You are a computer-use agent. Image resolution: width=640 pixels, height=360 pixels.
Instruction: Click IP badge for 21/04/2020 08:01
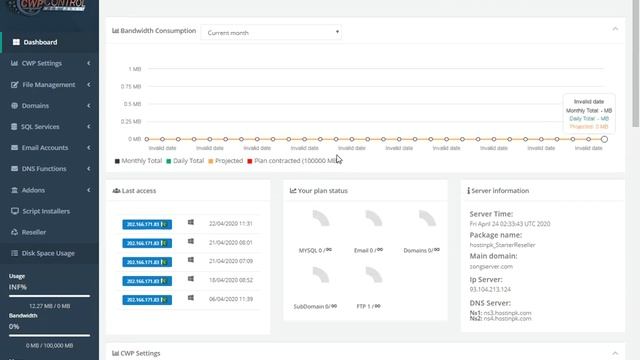click(x=147, y=243)
